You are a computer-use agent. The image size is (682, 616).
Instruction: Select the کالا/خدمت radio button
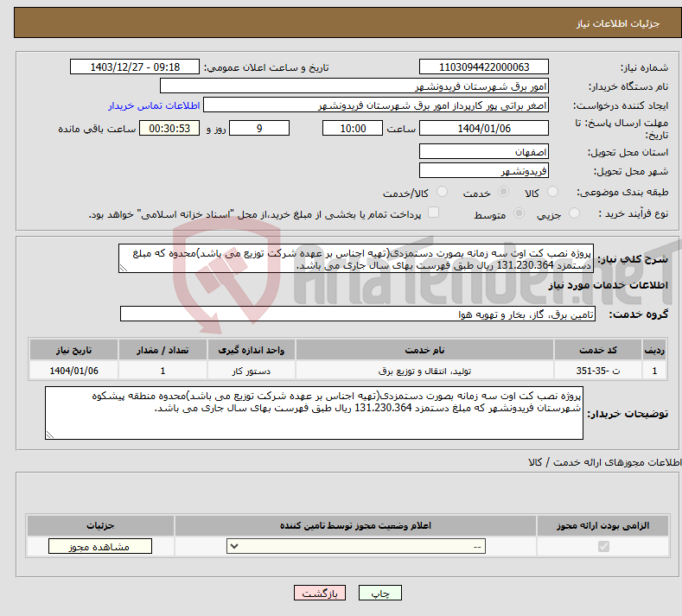pos(442,192)
